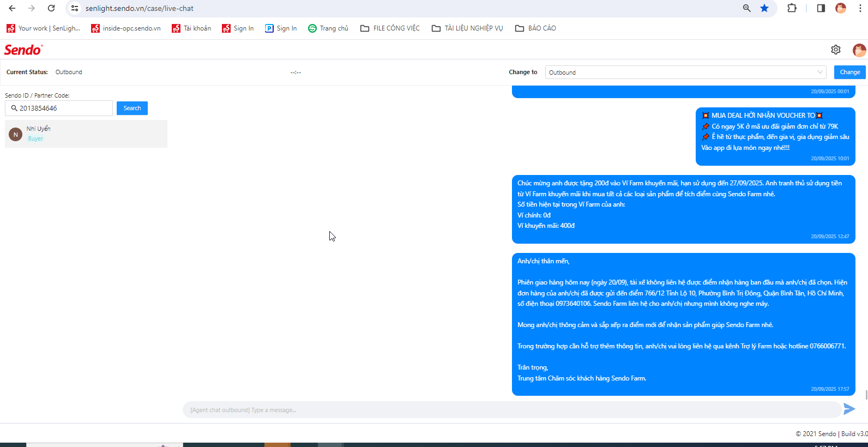Click the Search button
868x447 pixels.
pos(132,108)
